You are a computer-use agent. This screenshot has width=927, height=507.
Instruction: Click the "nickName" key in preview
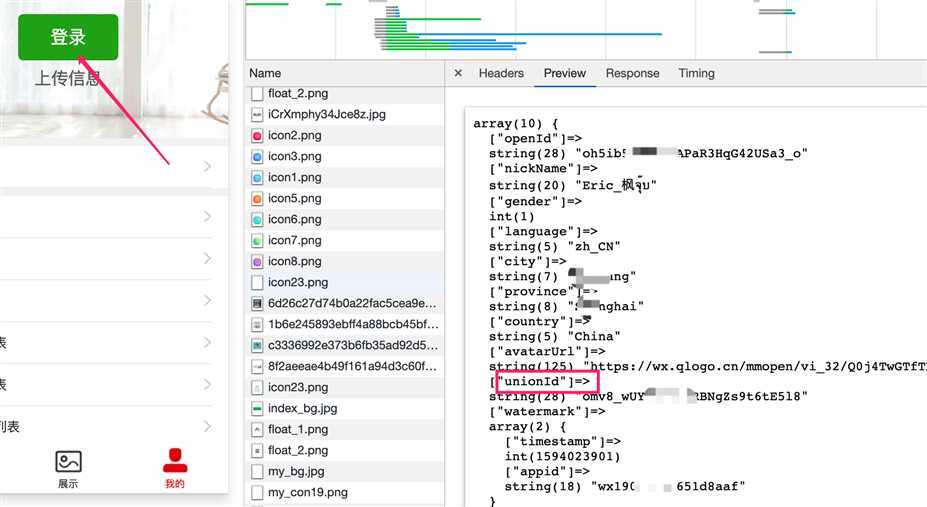tap(535, 168)
